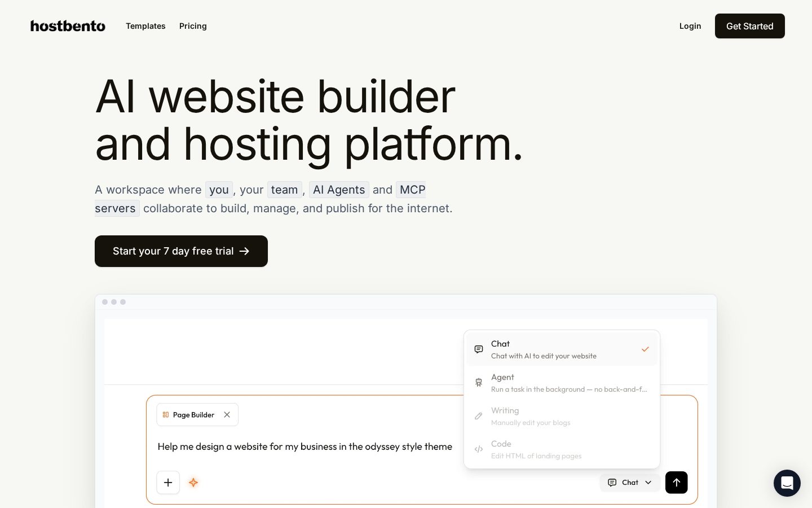Click the Agent robot icon
Screen dimensions: 812x508
pos(479,383)
